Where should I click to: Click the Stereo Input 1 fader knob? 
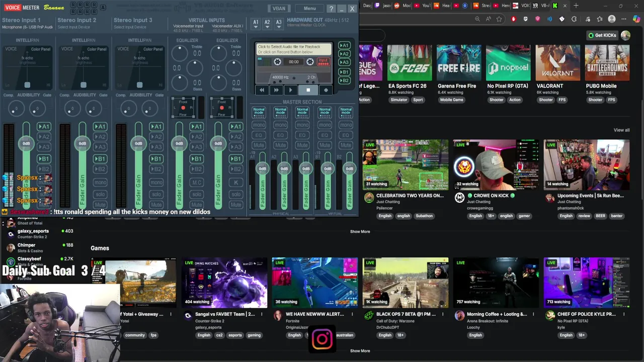(x=26, y=143)
